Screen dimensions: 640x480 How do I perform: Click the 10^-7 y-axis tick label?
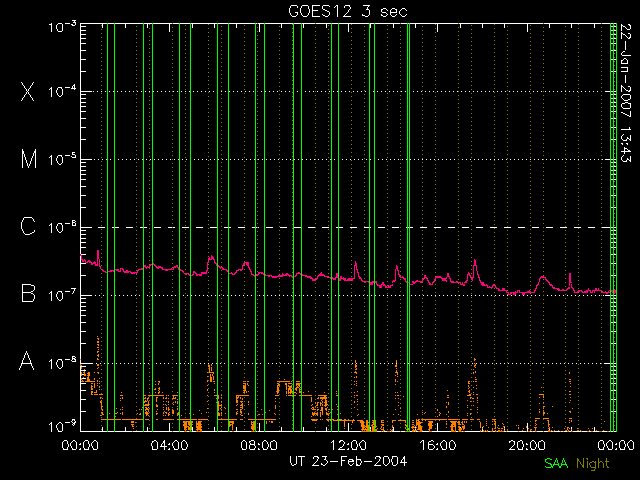coord(62,295)
